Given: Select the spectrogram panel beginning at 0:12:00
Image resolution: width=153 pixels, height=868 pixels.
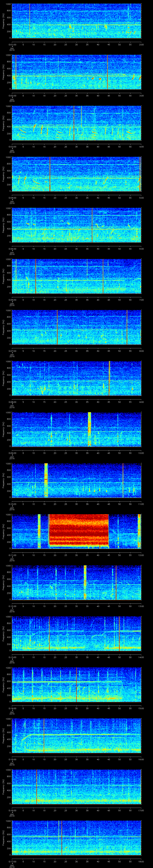Looking at the screenshot, I should [76, 582].
